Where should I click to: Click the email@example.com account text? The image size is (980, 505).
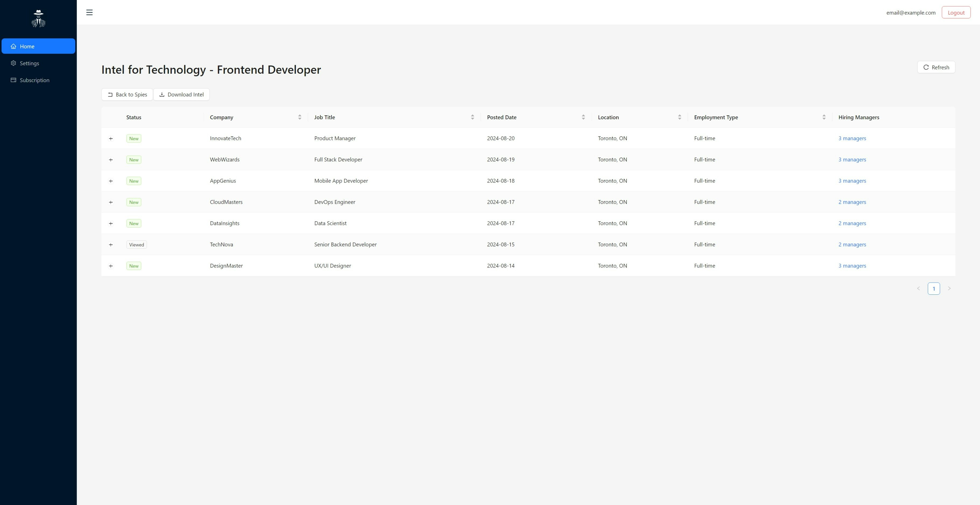pyautogui.click(x=911, y=13)
